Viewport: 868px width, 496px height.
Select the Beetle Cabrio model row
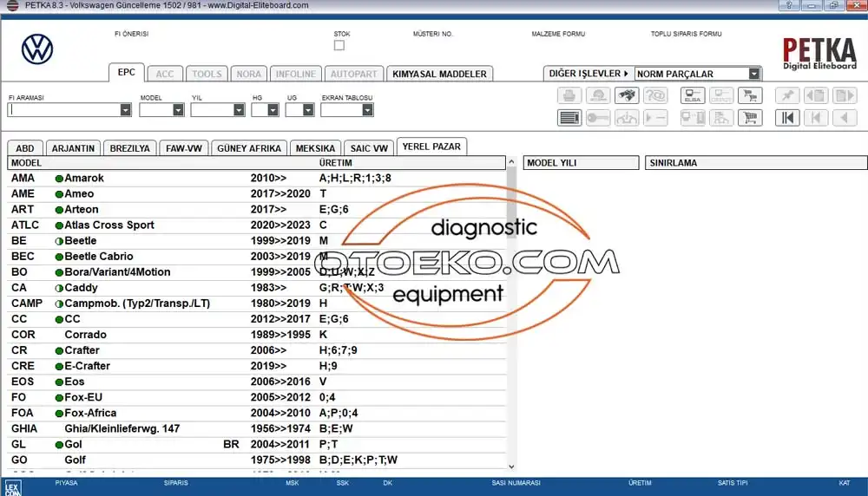click(x=98, y=257)
